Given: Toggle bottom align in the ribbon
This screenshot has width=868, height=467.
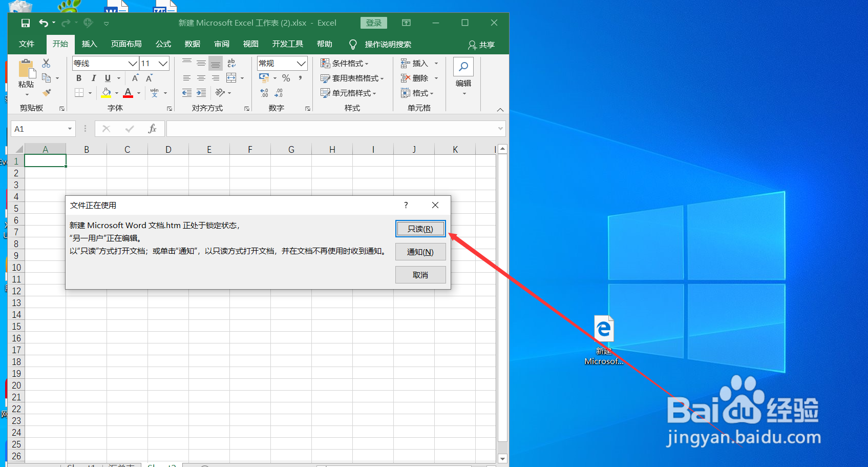Looking at the screenshot, I should [x=215, y=63].
